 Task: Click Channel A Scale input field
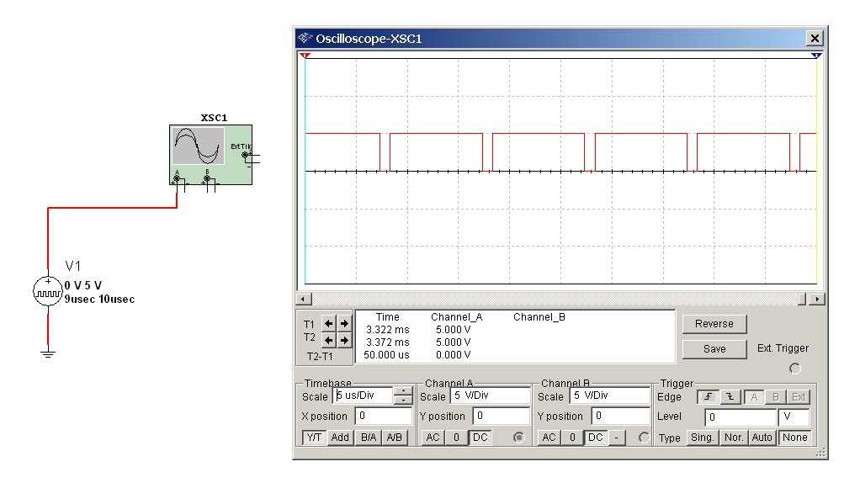[489, 396]
